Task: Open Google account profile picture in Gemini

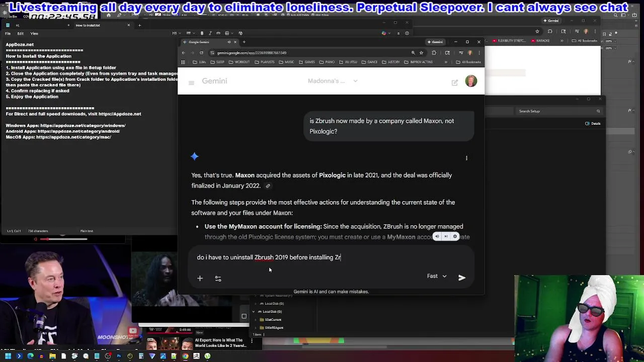Action: coord(471,81)
